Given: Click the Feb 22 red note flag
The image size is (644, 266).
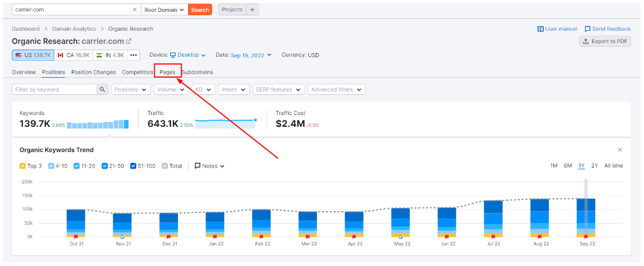Looking at the screenshot, I should [x=261, y=237].
